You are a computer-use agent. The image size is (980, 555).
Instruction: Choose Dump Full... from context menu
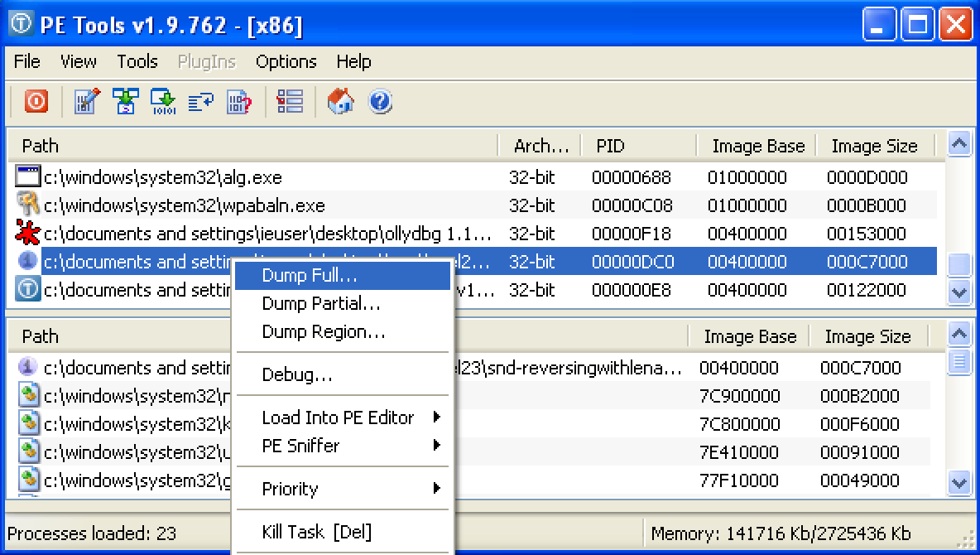click(x=343, y=275)
